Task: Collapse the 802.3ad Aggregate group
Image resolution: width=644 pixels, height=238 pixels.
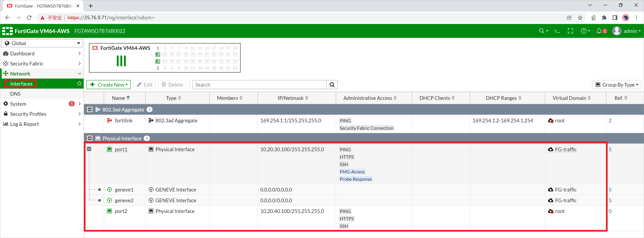Action: pos(90,110)
